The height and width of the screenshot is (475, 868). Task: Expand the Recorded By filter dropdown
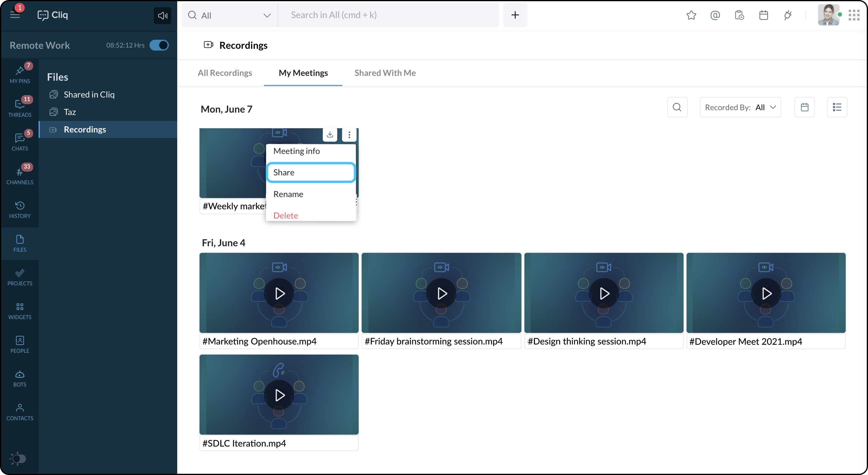[x=740, y=107]
